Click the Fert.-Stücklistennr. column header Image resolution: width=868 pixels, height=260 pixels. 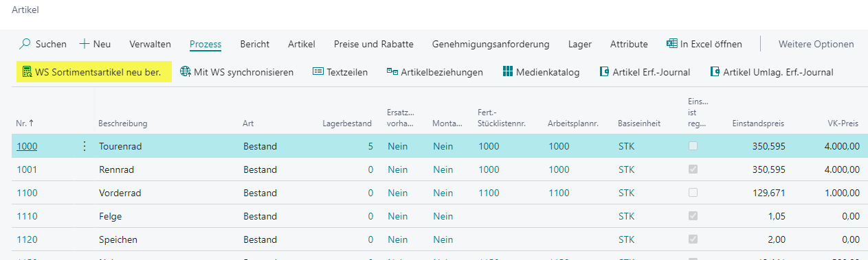tap(501, 118)
